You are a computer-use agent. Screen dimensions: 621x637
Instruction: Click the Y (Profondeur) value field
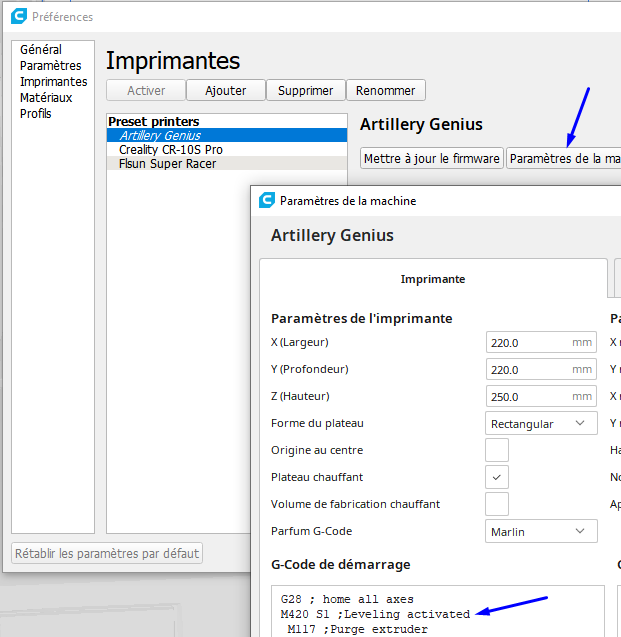tap(541, 369)
